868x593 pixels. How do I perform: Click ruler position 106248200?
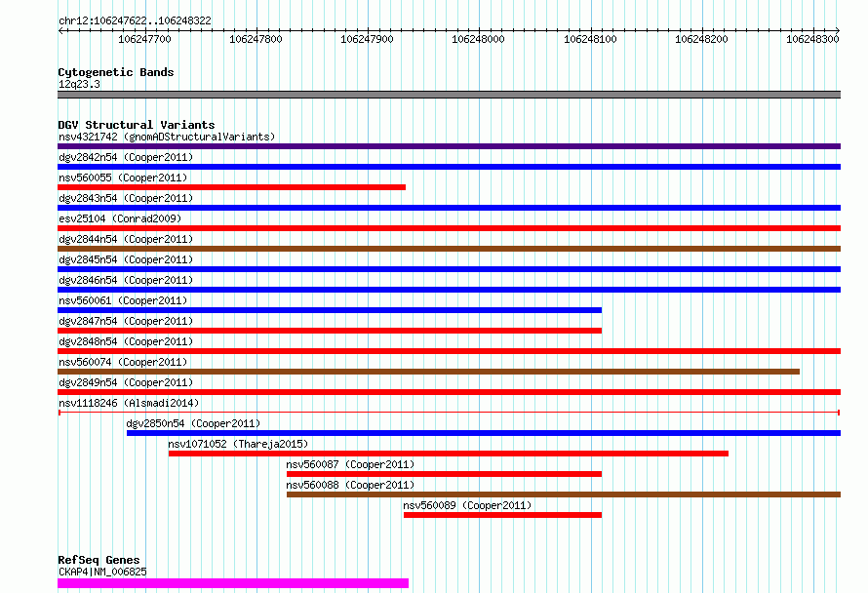(701, 39)
